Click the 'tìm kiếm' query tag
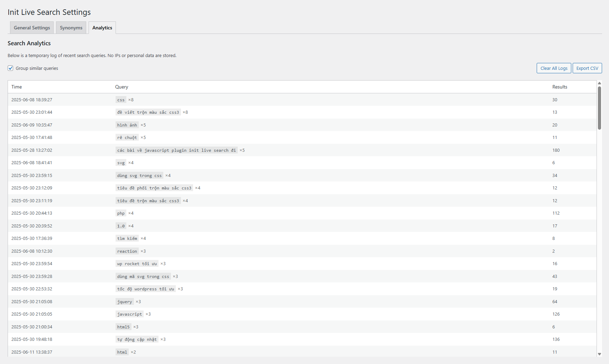609x364 pixels. (x=127, y=239)
